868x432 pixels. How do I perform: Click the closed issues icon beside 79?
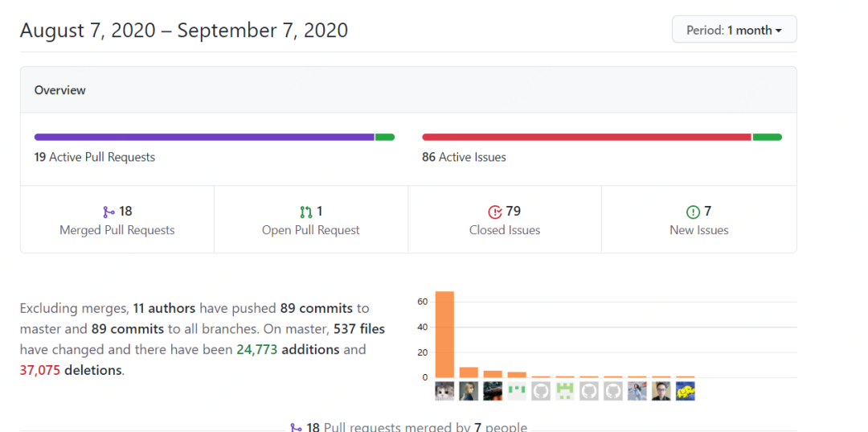(x=495, y=212)
